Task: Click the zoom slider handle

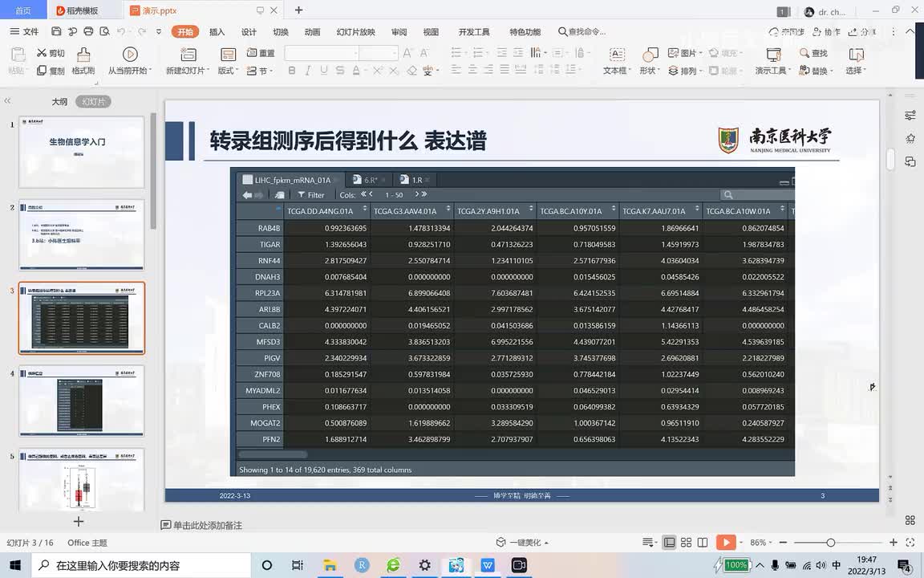Action: [830, 543]
